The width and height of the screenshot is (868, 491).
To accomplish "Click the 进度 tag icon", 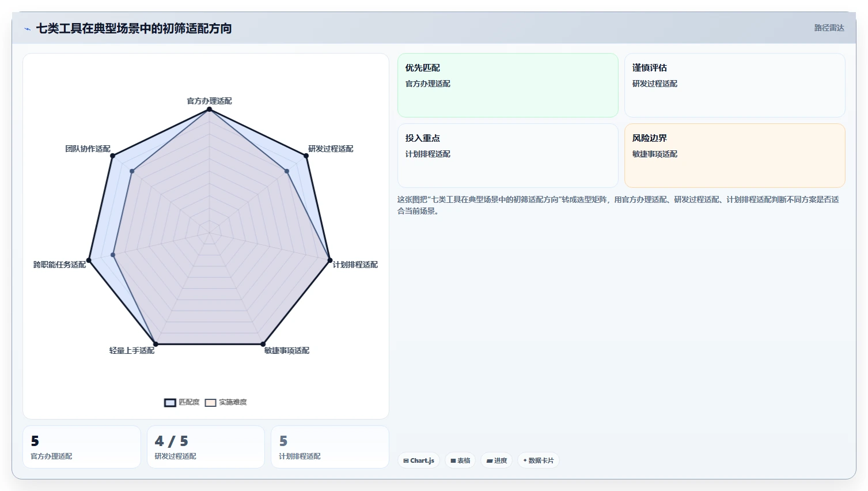I will coord(490,460).
